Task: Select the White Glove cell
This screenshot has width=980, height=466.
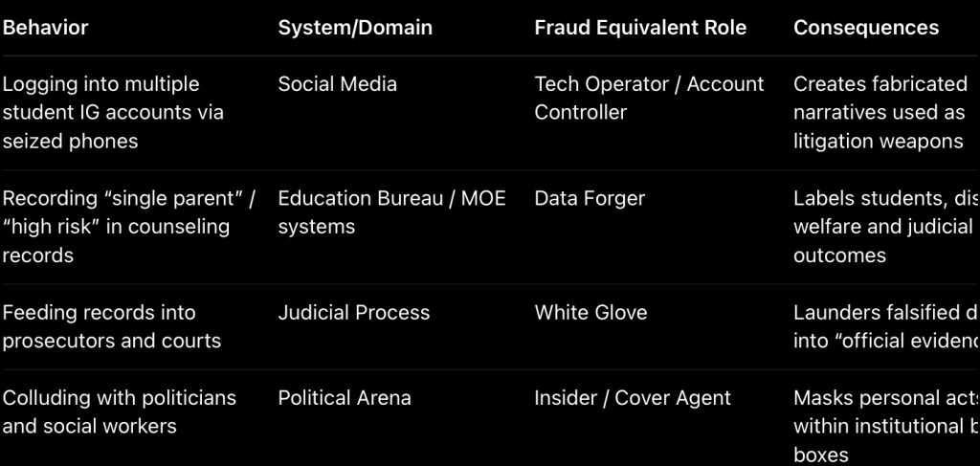Action: point(590,312)
